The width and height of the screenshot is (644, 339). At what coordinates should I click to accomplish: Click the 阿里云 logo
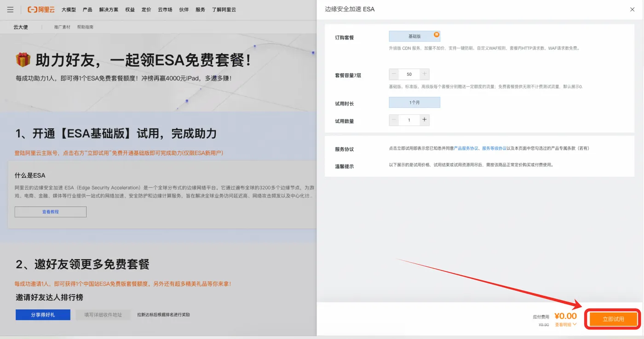tap(42, 10)
